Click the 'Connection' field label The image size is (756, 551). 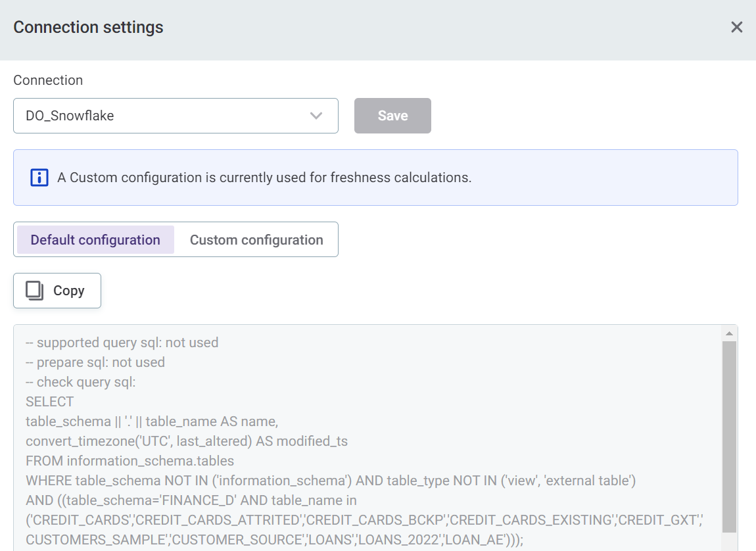point(48,80)
